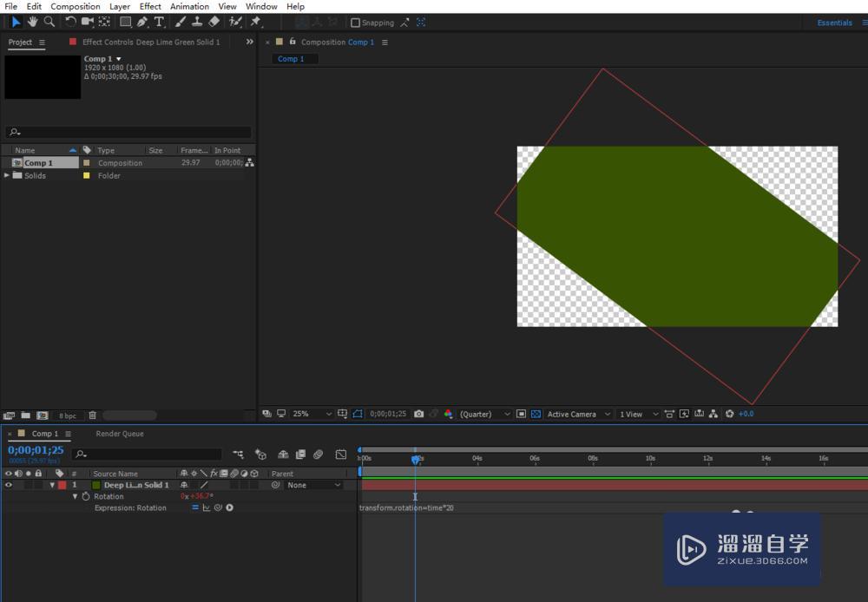The image size is (868, 602).
Task: Click the Draft 3D icon in timeline
Action: [260, 455]
